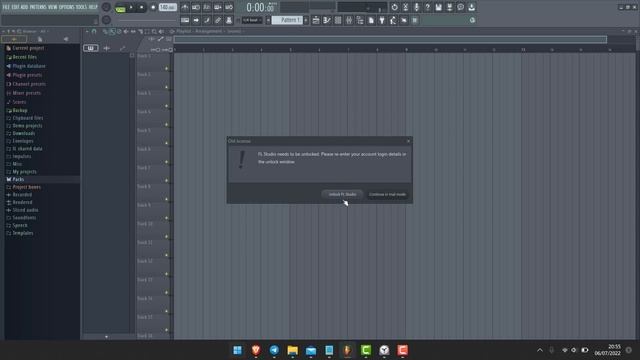This screenshot has height=360, width=640.
Task: Open FL Studio icon in taskbar
Action: (347, 350)
